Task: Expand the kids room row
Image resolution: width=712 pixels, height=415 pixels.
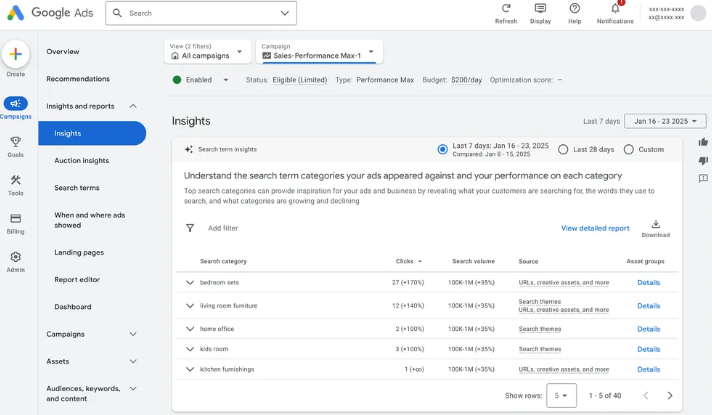Action: pyautogui.click(x=190, y=349)
